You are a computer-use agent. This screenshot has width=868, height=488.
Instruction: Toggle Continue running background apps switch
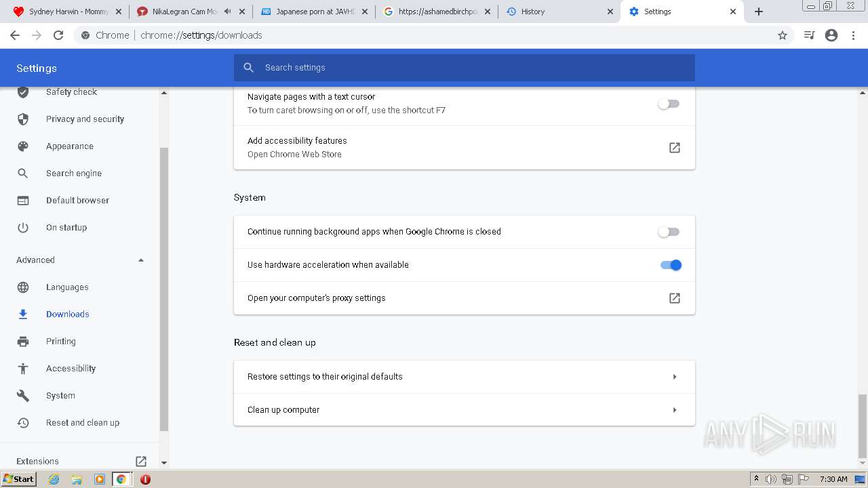(669, 232)
